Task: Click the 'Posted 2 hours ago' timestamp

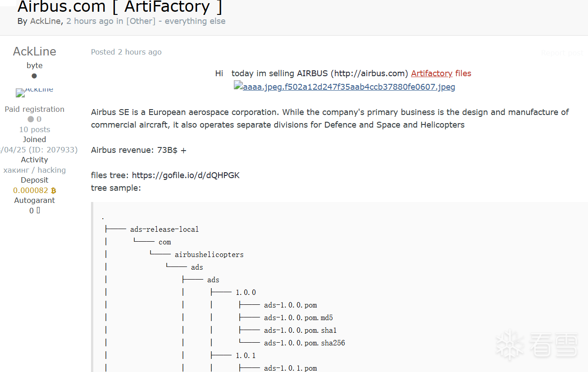Action: pyautogui.click(x=126, y=52)
